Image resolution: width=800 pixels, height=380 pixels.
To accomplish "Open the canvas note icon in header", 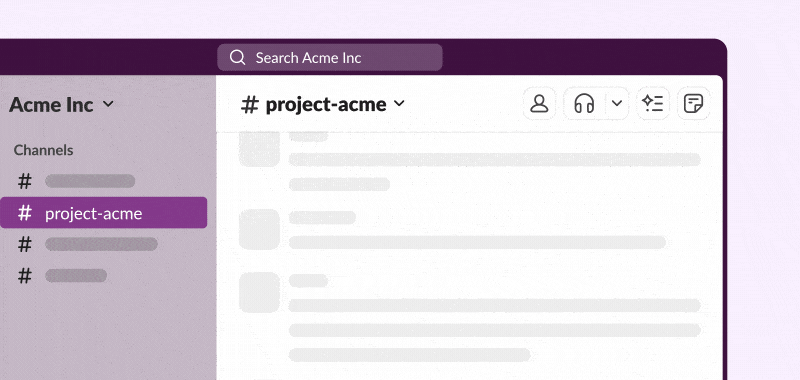I will pyautogui.click(x=693, y=104).
